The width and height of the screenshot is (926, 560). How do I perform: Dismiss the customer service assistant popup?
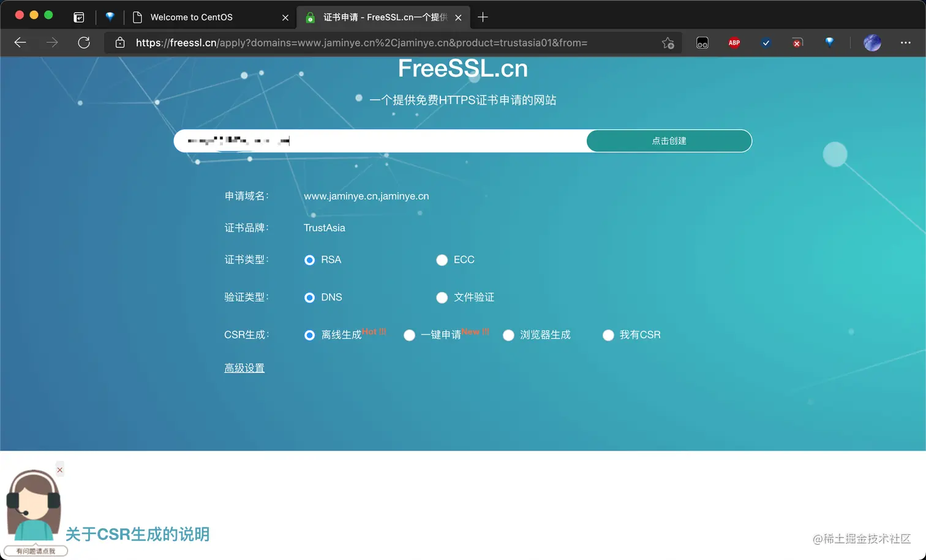59,470
